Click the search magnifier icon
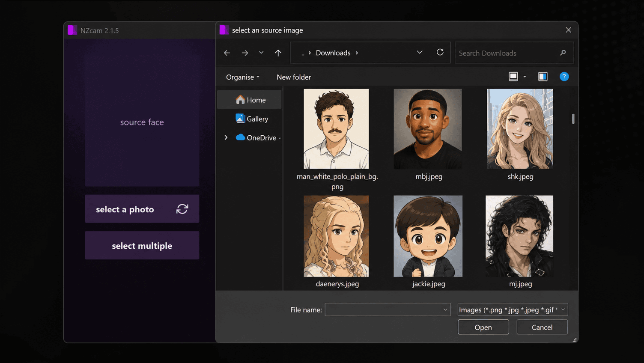Viewport: 644px width, 363px height. click(x=563, y=53)
